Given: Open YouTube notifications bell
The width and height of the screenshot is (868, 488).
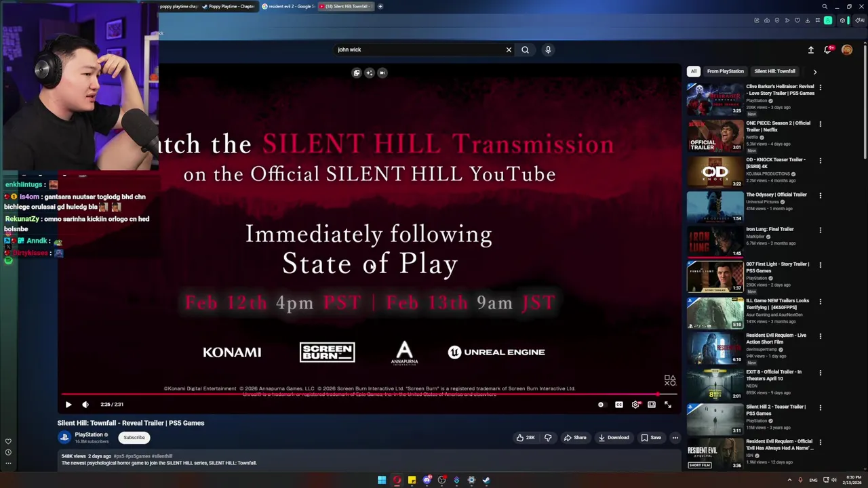Looking at the screenshot, I should pos(828,49).
